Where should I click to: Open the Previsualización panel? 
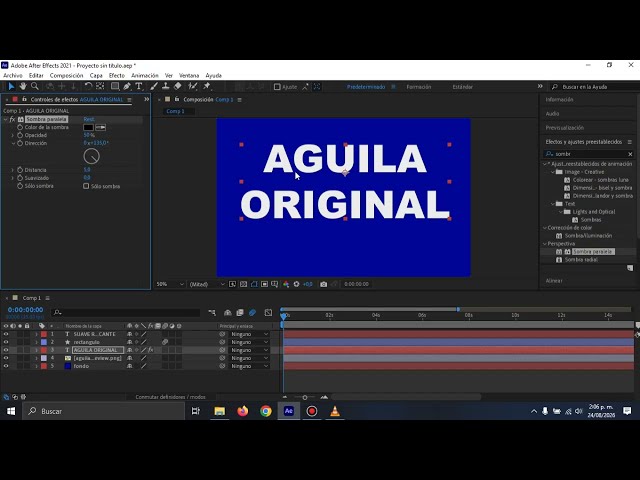(564, 128)
